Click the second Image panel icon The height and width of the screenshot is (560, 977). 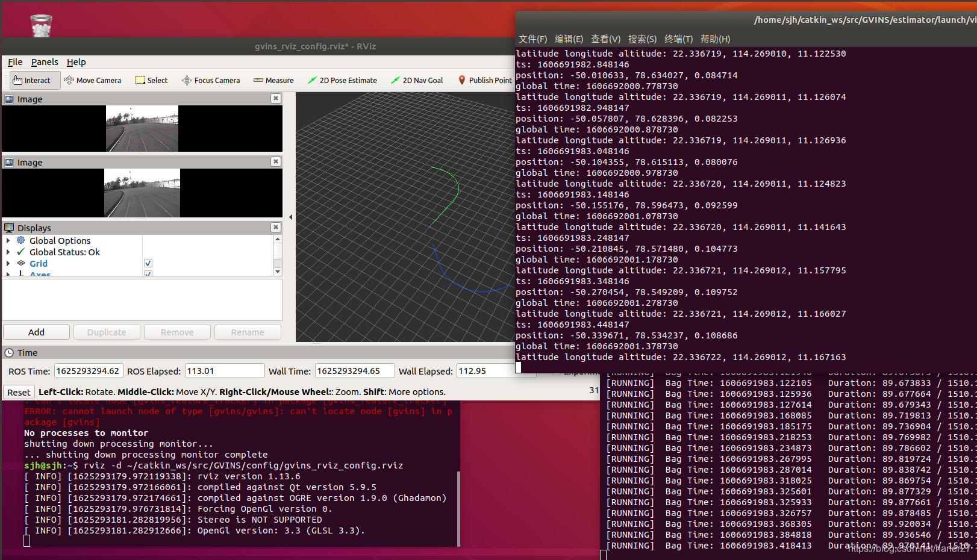(9, 162)
